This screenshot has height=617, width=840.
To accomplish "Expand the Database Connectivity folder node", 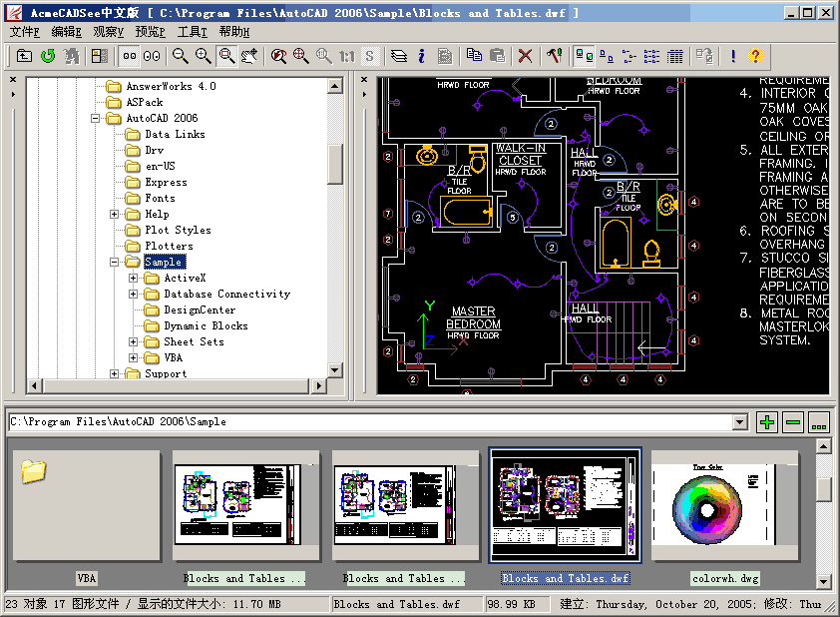I will click(x=134, y=294).
